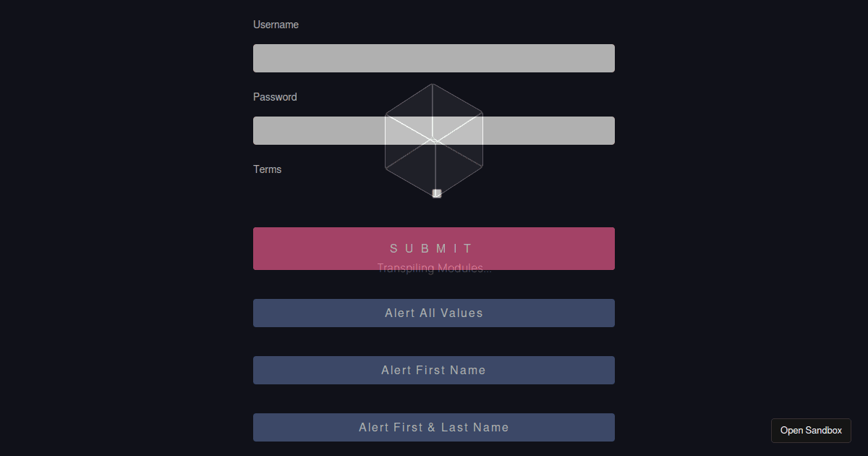Focus the Password input field
This screenshot has width=868, height=456.
434,130
